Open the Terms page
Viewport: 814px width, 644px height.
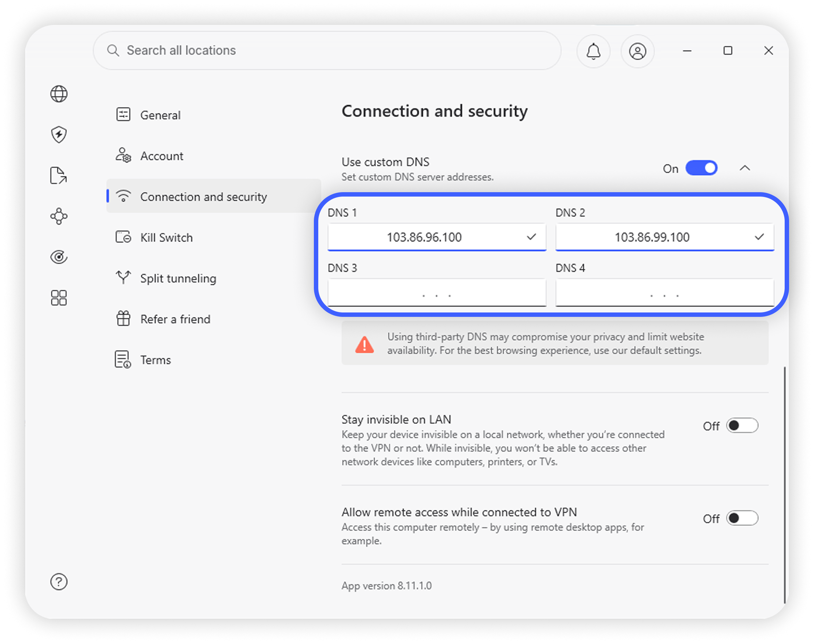[x=213, y=359]
